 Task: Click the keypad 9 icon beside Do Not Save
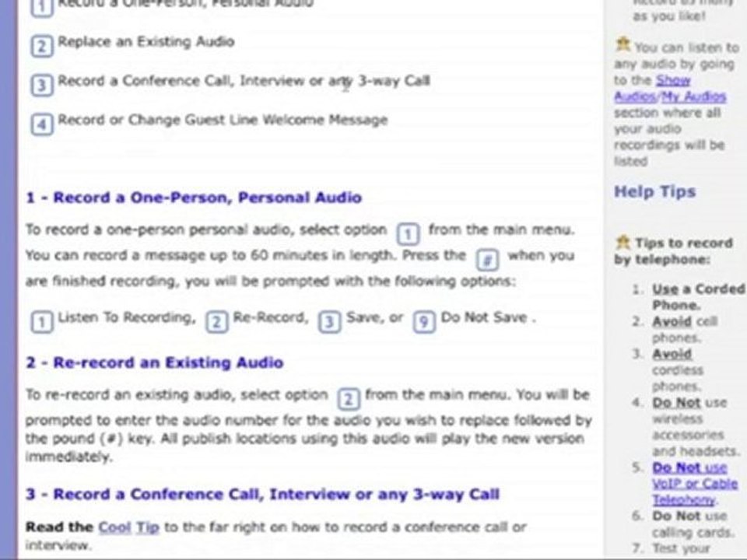(x=425, y=322)
